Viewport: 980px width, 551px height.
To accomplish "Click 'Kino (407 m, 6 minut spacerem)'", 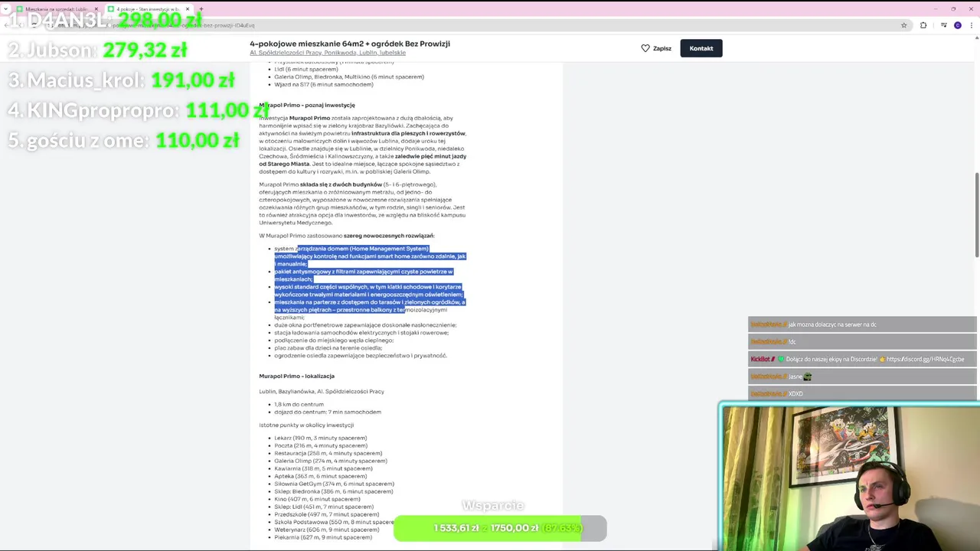I will click(x=317, y=499).
